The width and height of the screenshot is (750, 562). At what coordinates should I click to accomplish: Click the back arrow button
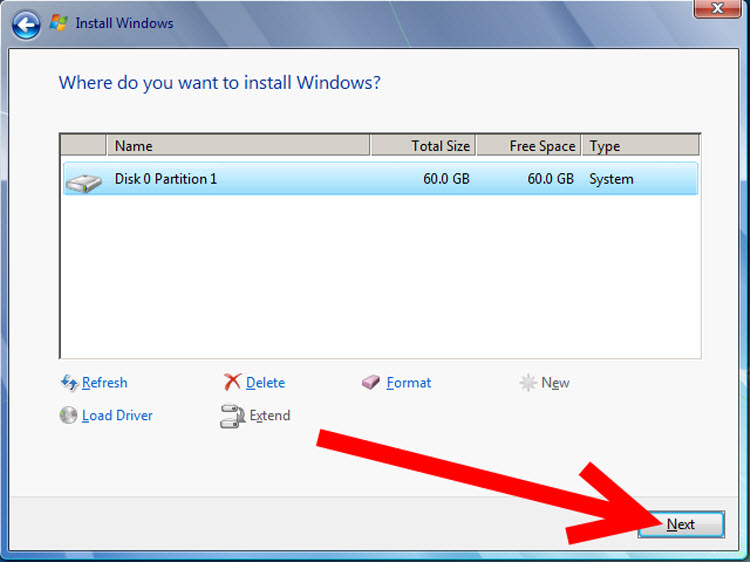click(x=26, y=24)
